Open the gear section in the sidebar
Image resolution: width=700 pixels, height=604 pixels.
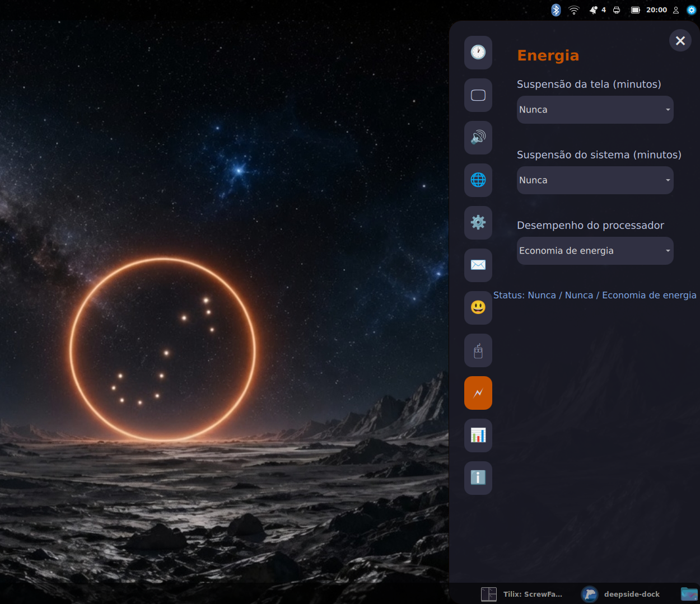pyautogui.click(x=478, y=223)
